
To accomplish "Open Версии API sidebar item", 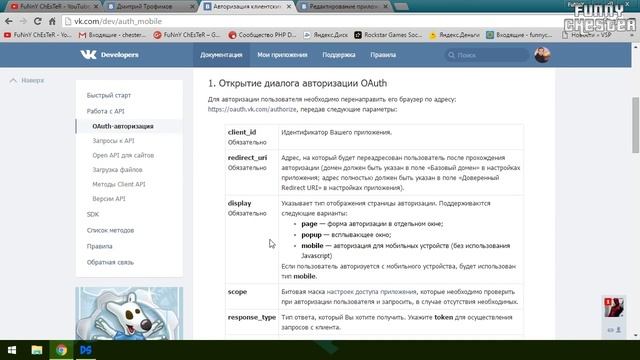I will tap(109, 199).
